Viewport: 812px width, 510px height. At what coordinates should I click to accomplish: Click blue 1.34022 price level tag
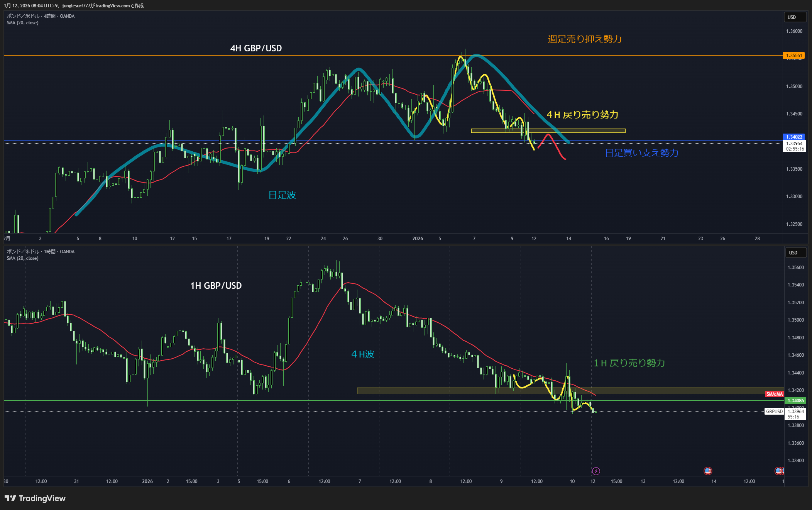(x=794, y=137)
